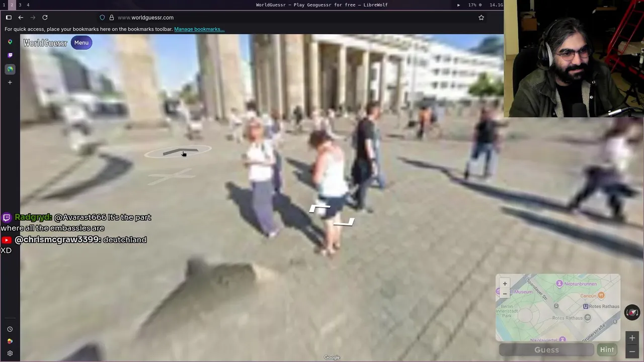Zoom in the mini map with plus
The width and height of the screenshot is (644, 362).
point(505,284)
